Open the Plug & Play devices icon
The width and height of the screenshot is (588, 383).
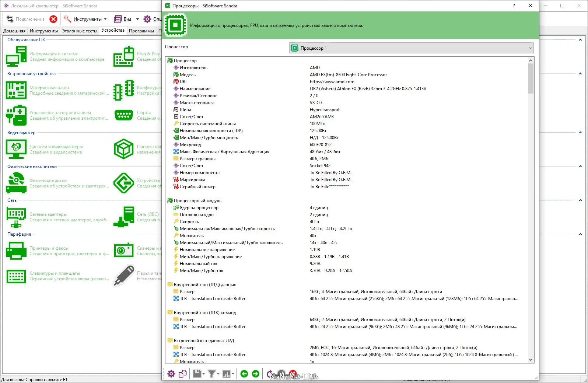tap(123, 56)
